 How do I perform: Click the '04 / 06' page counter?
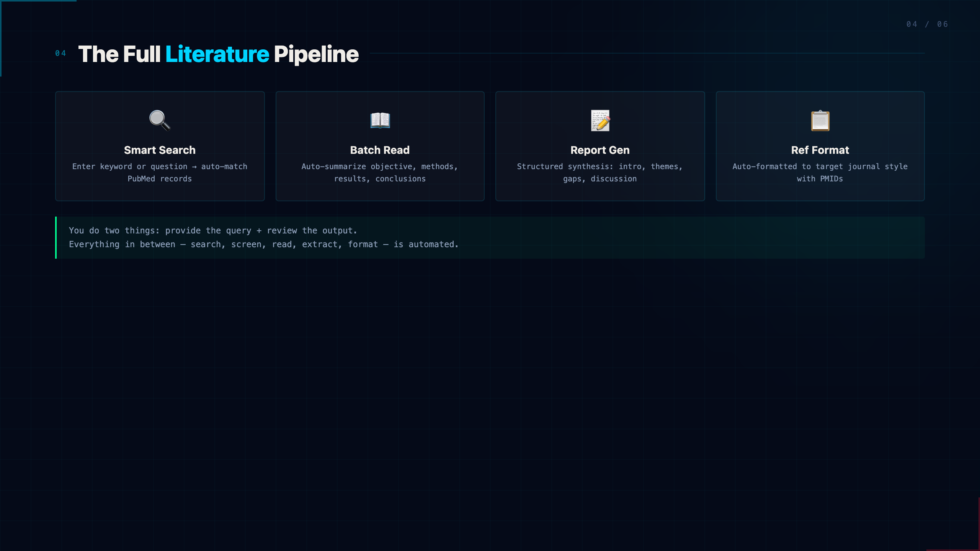(x=927, y=24)
